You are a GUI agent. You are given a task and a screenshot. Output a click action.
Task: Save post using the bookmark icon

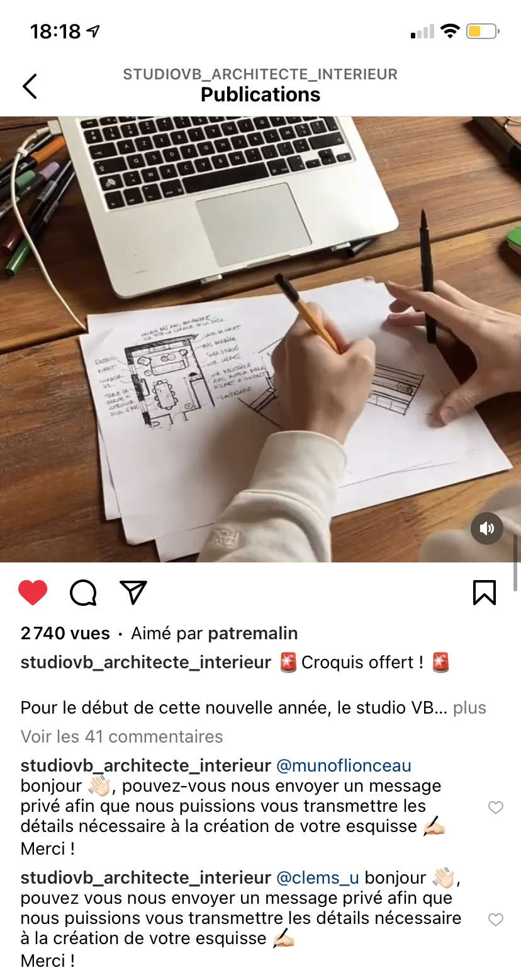click(485, 593)
